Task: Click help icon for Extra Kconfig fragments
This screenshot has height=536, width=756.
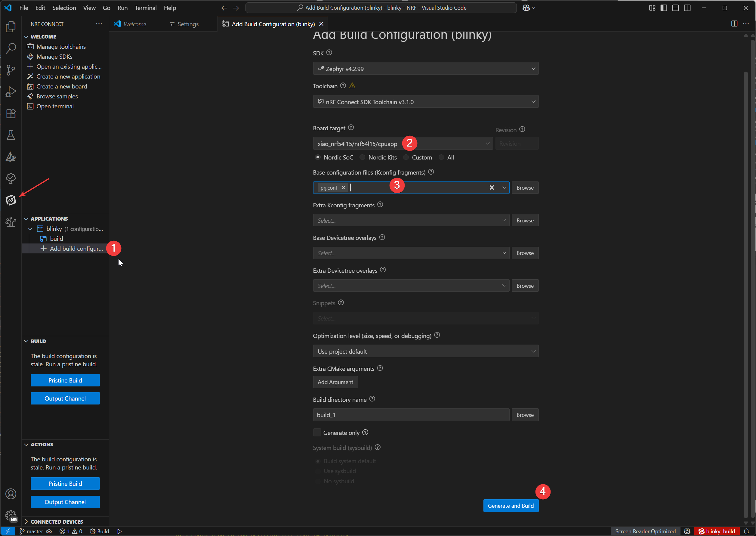Action: (x=380, y=205)
